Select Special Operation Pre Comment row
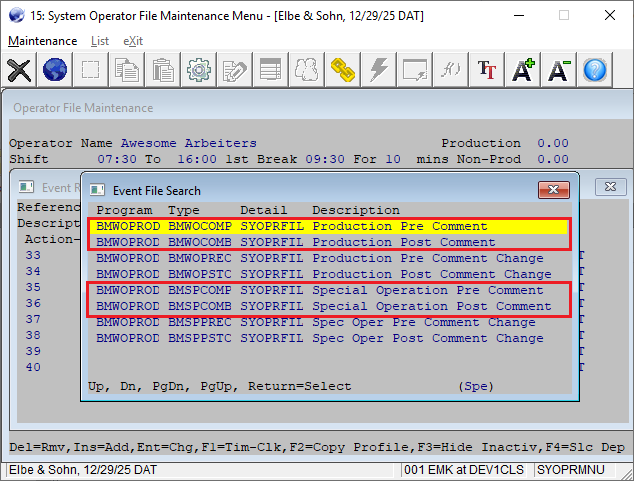 point(330,290)
